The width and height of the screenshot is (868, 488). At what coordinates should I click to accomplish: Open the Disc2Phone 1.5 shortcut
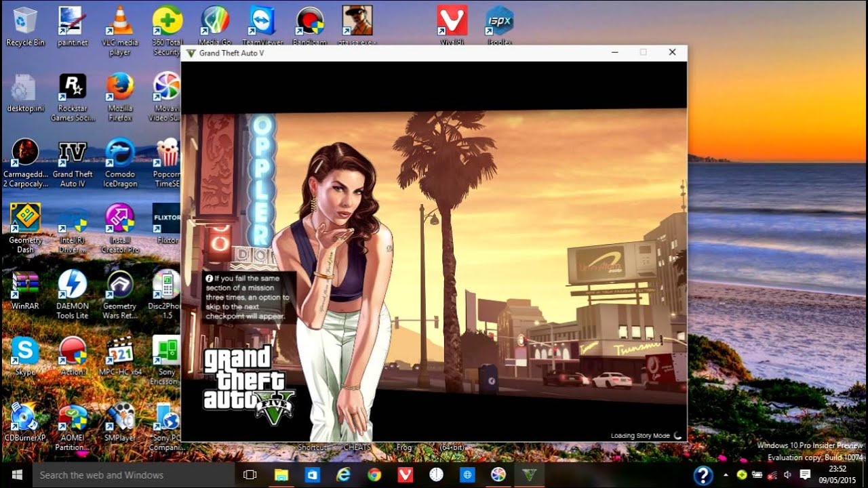click(166, 295)
